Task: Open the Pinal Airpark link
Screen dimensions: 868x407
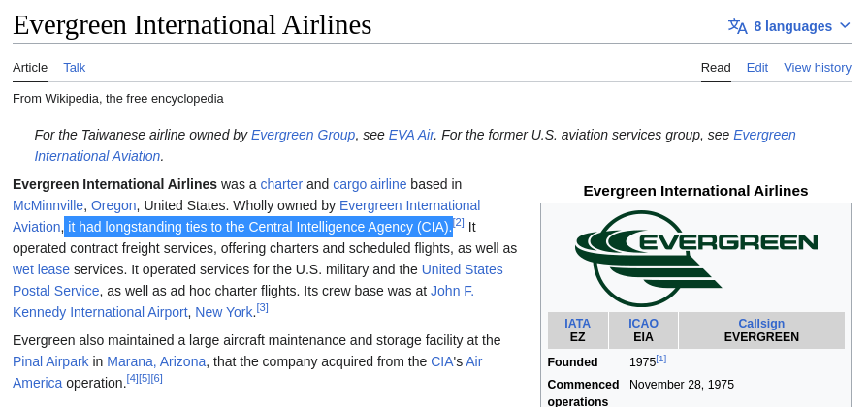Action: click(50, 361)
